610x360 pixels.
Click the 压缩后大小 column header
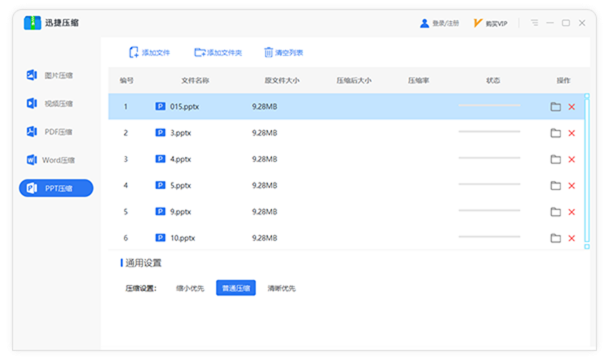pyautogui.click(x=354, y=81)
